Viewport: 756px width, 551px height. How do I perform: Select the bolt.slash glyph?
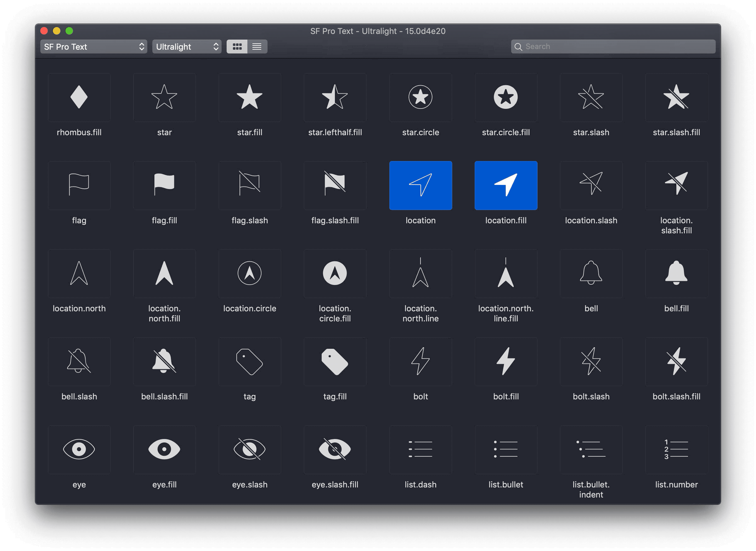[591, 362]
